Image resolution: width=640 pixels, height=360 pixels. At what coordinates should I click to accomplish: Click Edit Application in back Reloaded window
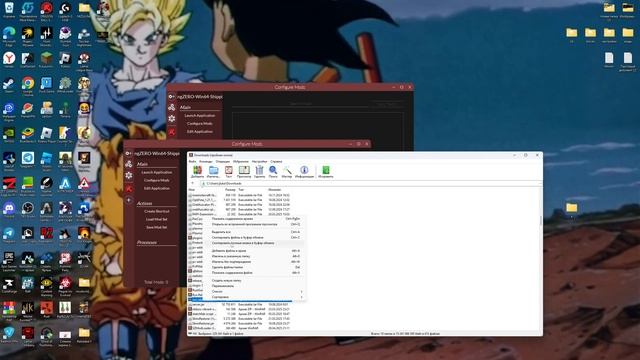200,131
